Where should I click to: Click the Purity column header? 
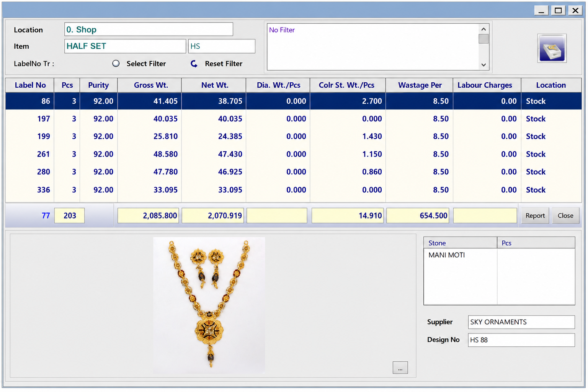click(98, 85)
